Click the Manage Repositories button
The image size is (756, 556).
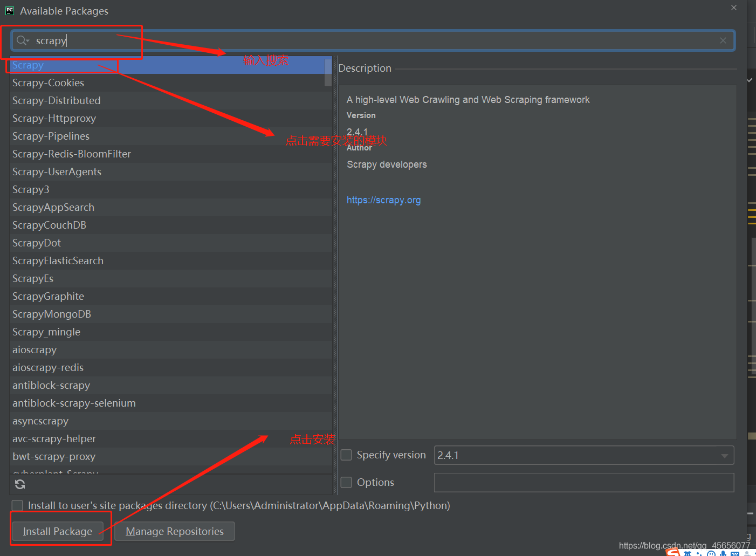(x=175, y=531)
